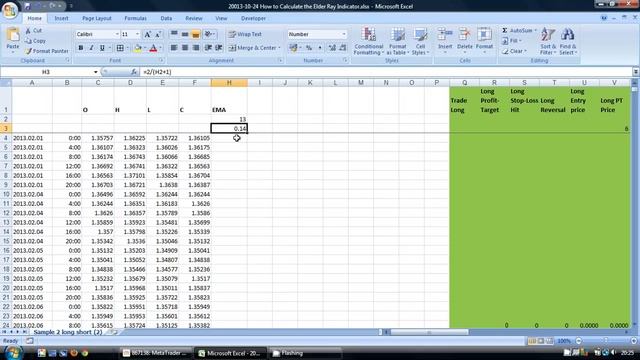This screenshot has width=640, height=360.
Task: Click the formula bar with =2/(H2+1)
Action: point(386,72)
